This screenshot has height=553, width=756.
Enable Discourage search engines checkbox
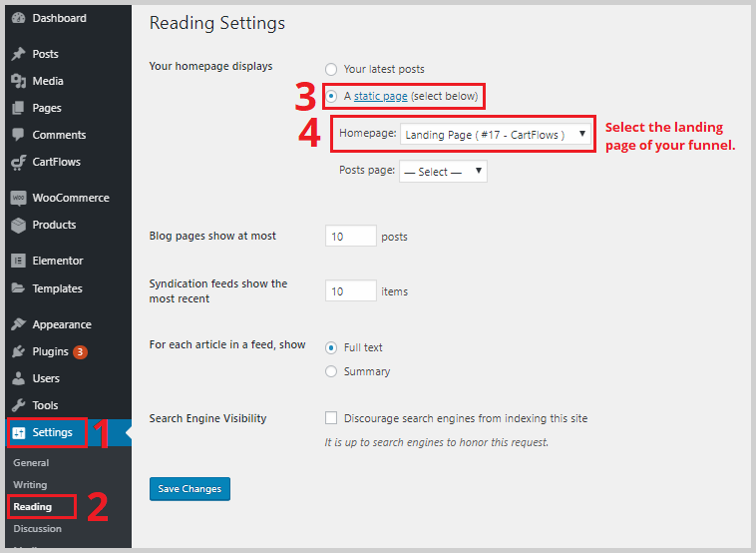pyautogui.click(x=331, y=418)
